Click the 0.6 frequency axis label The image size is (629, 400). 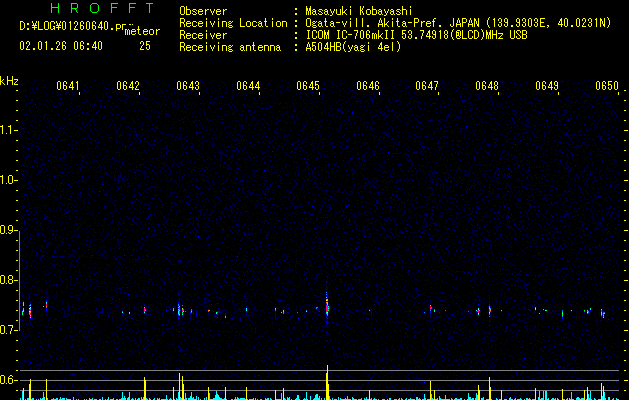pyautogui.click(x=8, y=380)
